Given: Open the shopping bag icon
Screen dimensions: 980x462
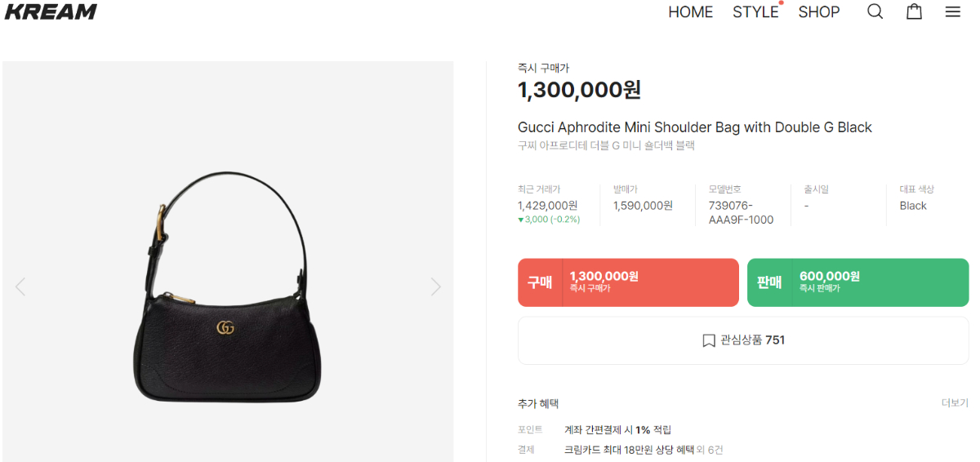Looking at the screenshot, I should [x=914, y=11].
